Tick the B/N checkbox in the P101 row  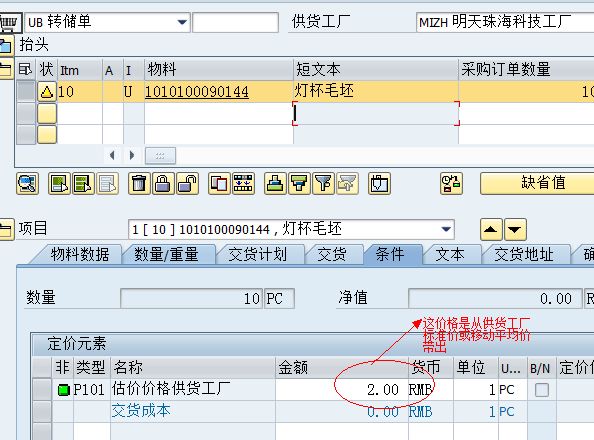tap(542, 390)
